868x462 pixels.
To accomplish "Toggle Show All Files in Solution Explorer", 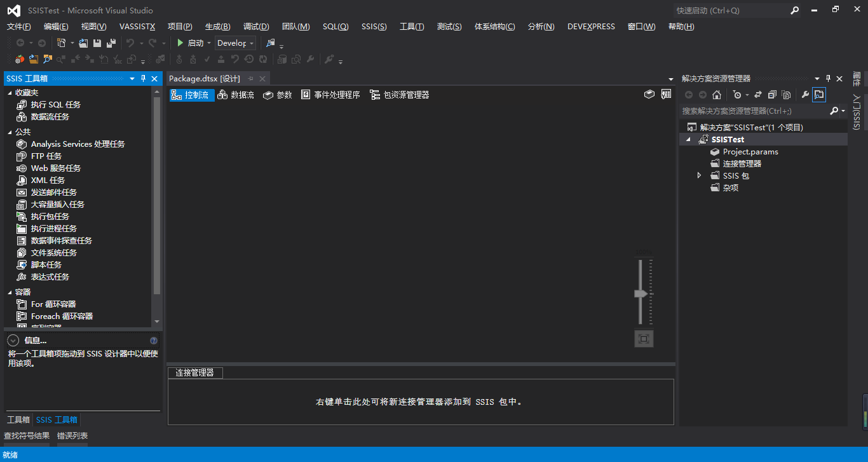I will point(786,95).
